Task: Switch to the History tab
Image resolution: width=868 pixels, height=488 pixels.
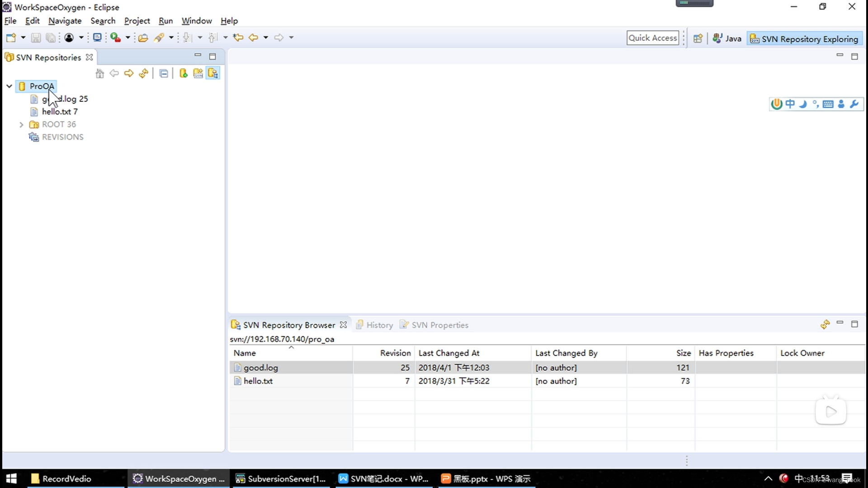Action: tap(374, 325)
